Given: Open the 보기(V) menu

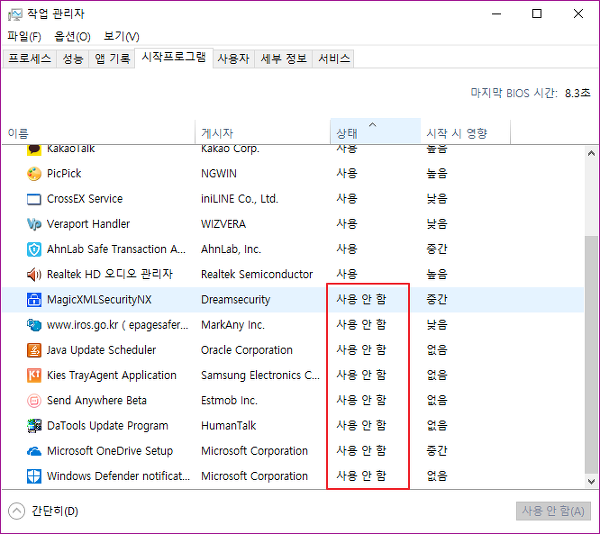Looking at the screenshot, I should (x=121, y=37).
